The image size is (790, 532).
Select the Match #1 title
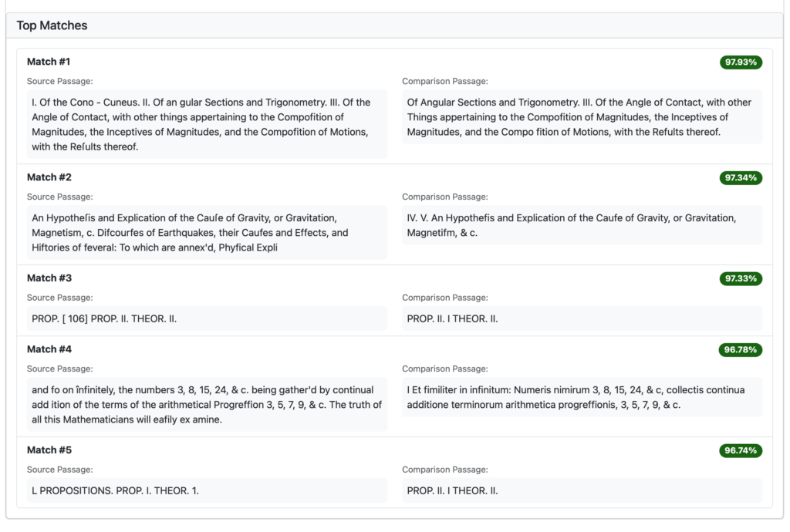click(49, 62)
